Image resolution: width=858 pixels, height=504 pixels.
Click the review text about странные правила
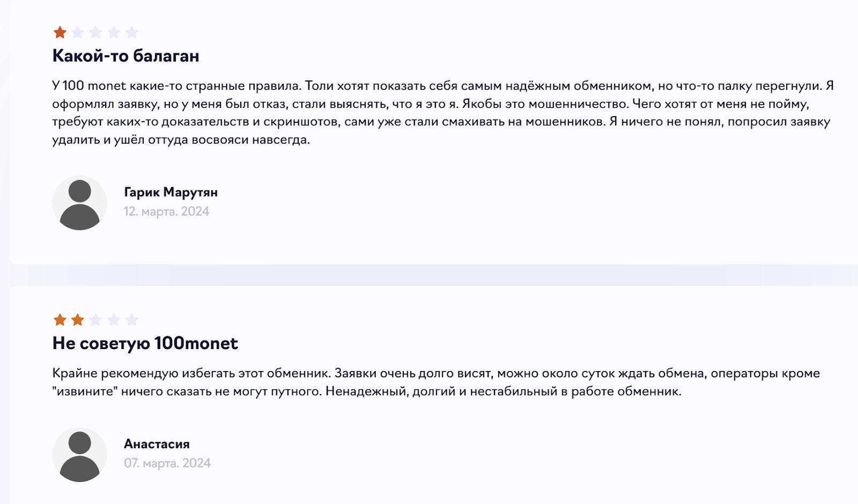443,113
